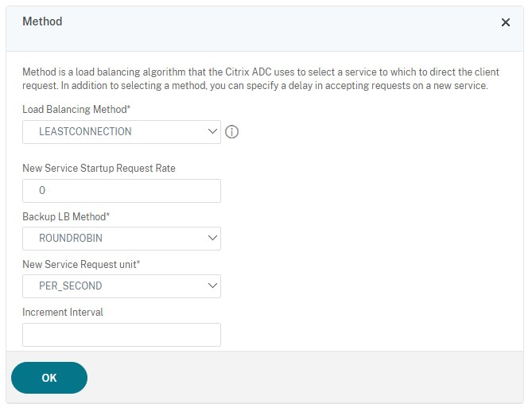Click the chevron next to LEASTCONNECTION
The height and width of the screenshot is (408, 532).
(x=212, y=131)
